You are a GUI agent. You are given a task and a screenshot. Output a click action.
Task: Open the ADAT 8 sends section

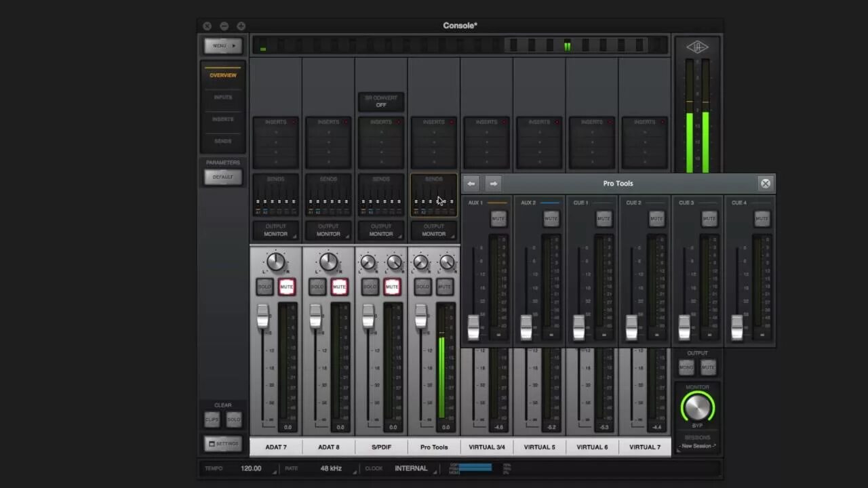(x=329, y=195)
